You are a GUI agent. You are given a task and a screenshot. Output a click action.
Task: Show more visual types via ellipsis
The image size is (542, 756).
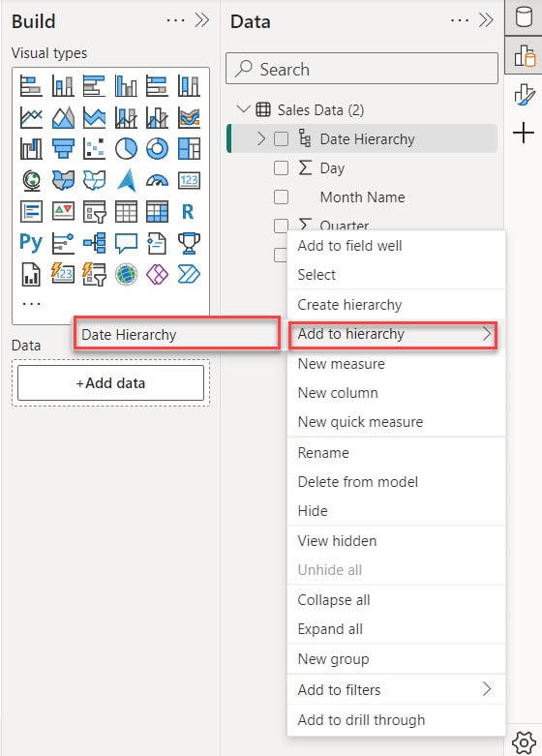31,304
